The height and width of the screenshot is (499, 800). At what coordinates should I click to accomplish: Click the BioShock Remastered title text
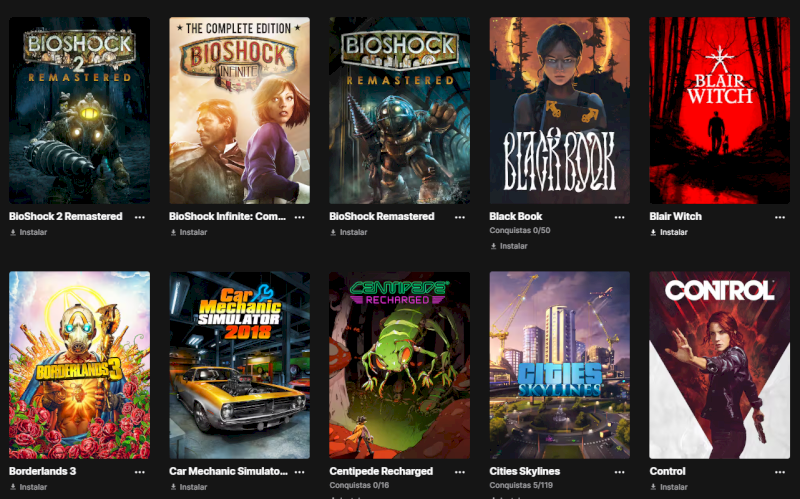382,216
